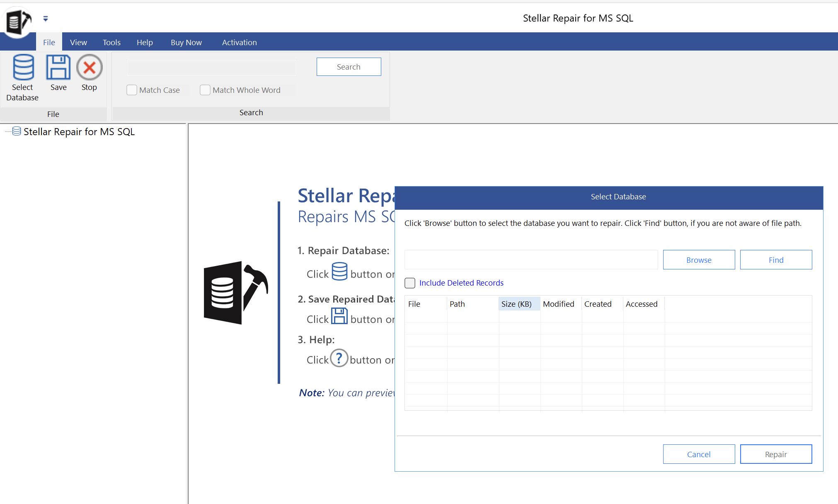Click the Select Database ribbon icon
The height and width of the screenshot is (504, 838).
23,67
